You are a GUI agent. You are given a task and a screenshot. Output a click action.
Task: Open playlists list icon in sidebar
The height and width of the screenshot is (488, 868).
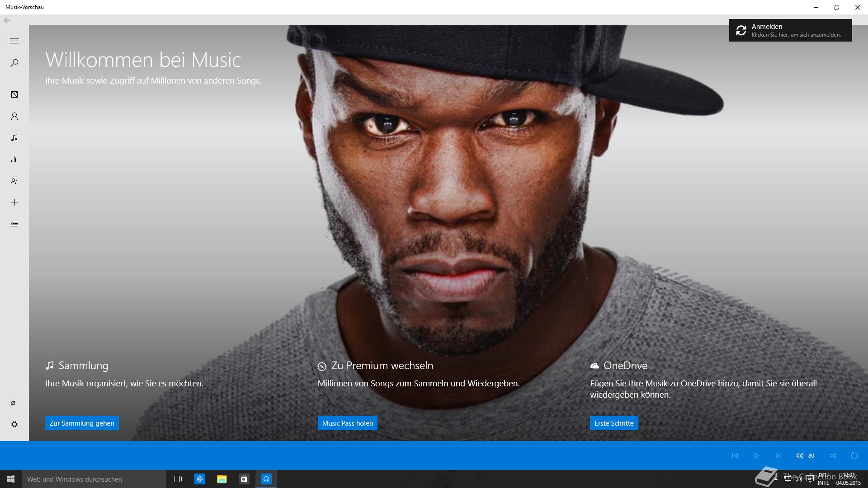coord(14,224)
